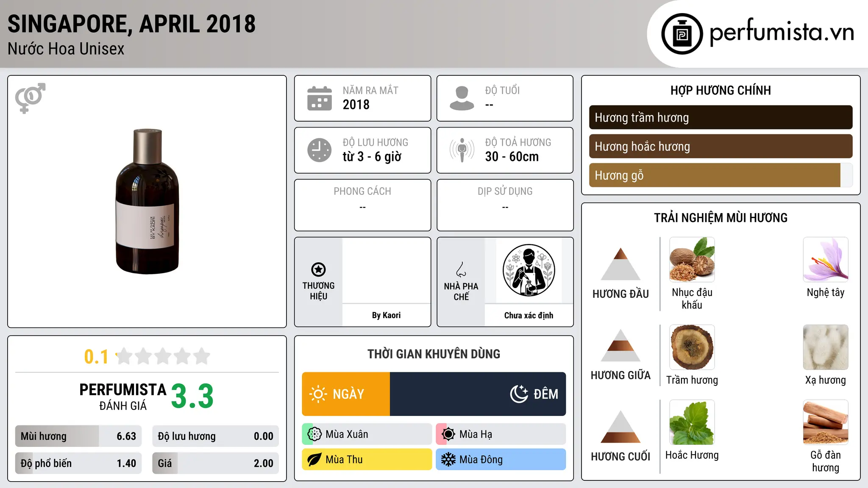Open the Nhục đậu khấu nutmeg thumbnail
The height and width of the screenshot is (488, 868).
coord(692,260)
